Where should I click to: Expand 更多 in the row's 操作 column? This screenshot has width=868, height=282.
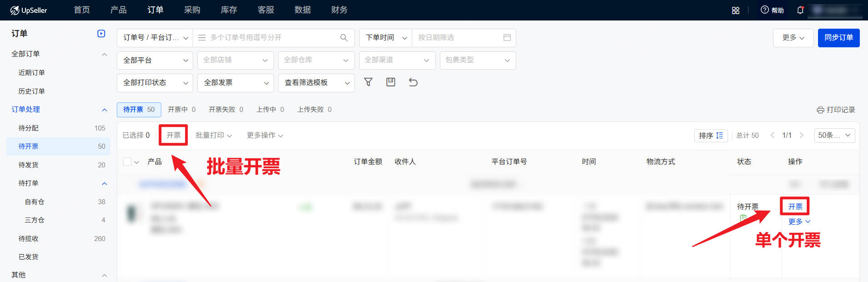(x=799, y=222)
